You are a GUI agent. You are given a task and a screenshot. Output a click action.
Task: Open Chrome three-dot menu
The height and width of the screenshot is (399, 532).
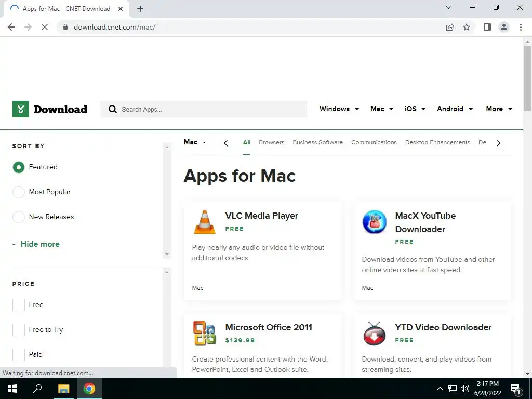click(521, 27)
